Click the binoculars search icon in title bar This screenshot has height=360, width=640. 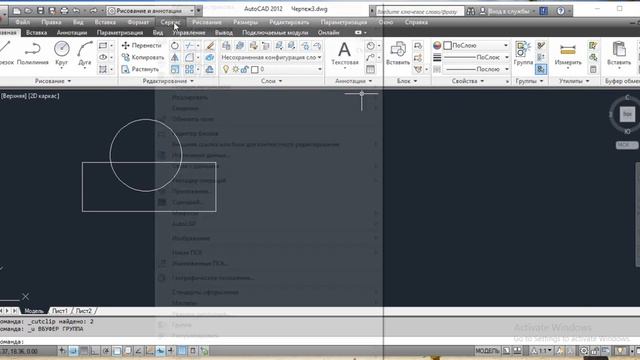(471, 11)
